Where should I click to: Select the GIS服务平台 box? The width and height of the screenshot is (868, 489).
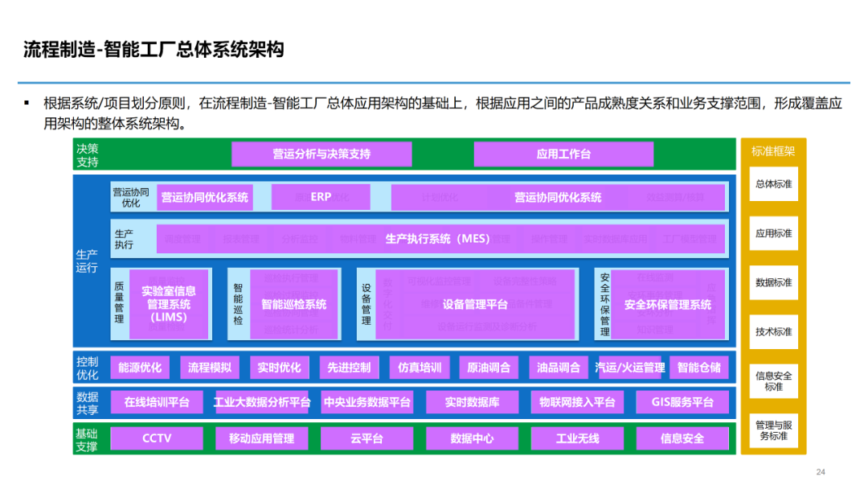click(682, 402)
